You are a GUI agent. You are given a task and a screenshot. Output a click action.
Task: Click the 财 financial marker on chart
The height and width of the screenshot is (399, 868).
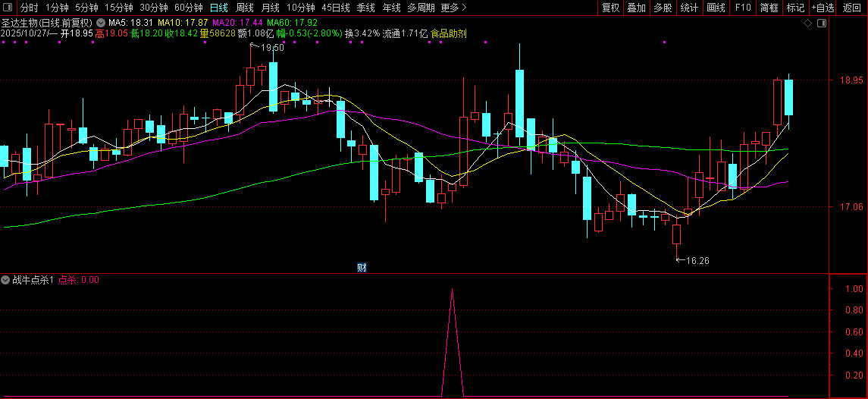click(x=362, y=267)
